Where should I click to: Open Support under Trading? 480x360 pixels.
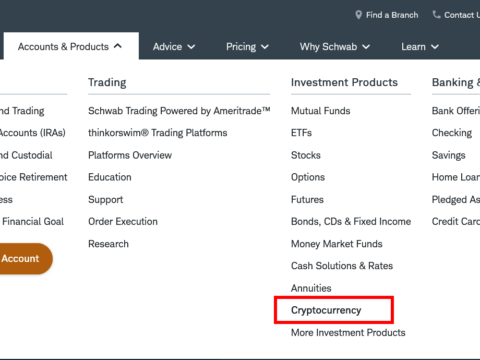coord(106,200)
